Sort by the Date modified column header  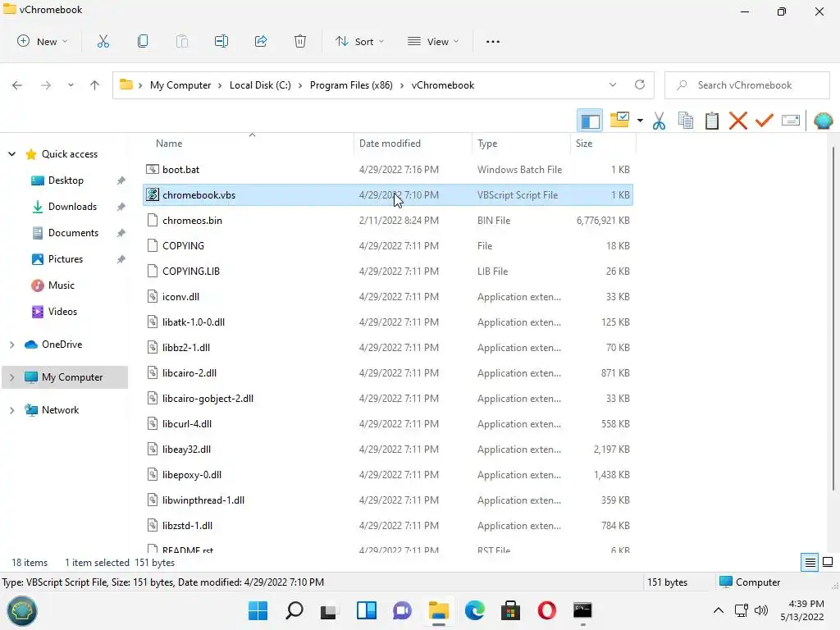390,144
